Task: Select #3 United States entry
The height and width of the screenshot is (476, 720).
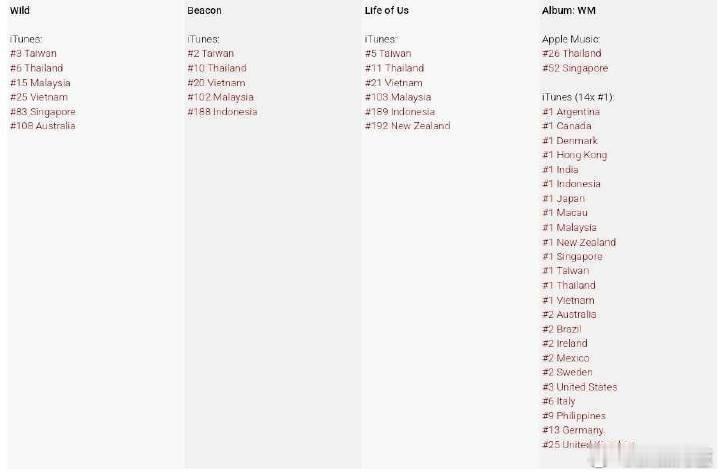Action: (579, 387)
